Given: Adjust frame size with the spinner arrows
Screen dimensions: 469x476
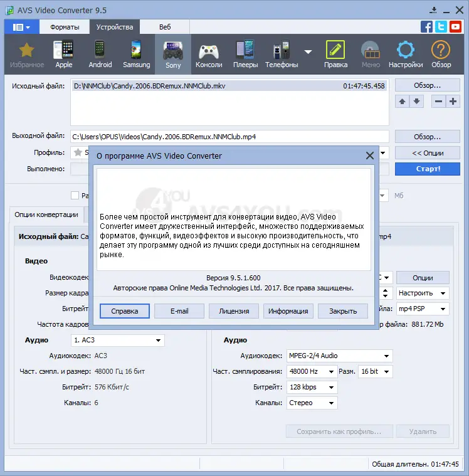Looking at the screenshot, I should [385, 294].
